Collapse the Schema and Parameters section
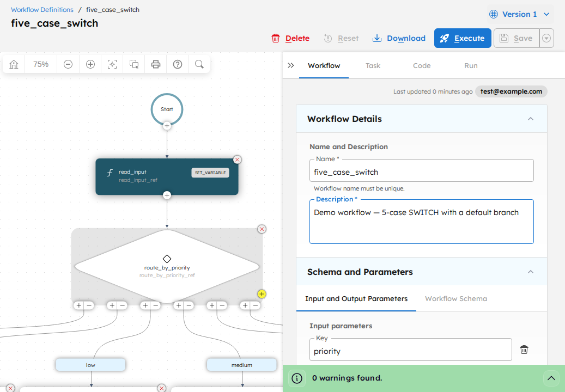The width and height of the screenshot is (565, 392). tap(531, 272)
